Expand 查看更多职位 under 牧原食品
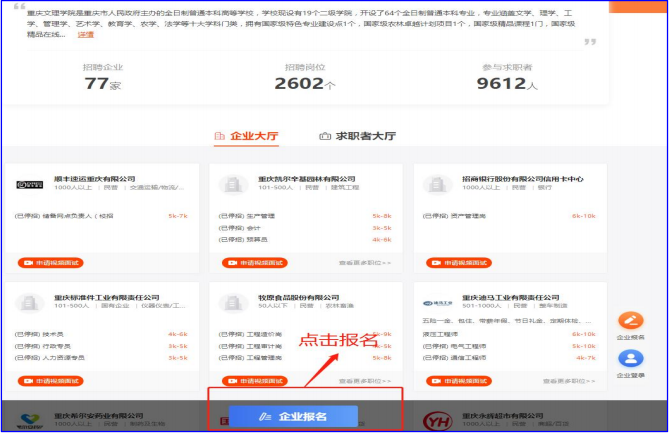The height and width of the screenshot is (433, 669). [364, 381]
